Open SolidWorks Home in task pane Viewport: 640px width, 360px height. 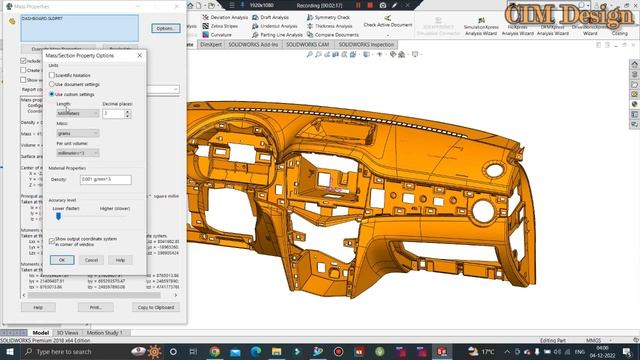point(634,64)
